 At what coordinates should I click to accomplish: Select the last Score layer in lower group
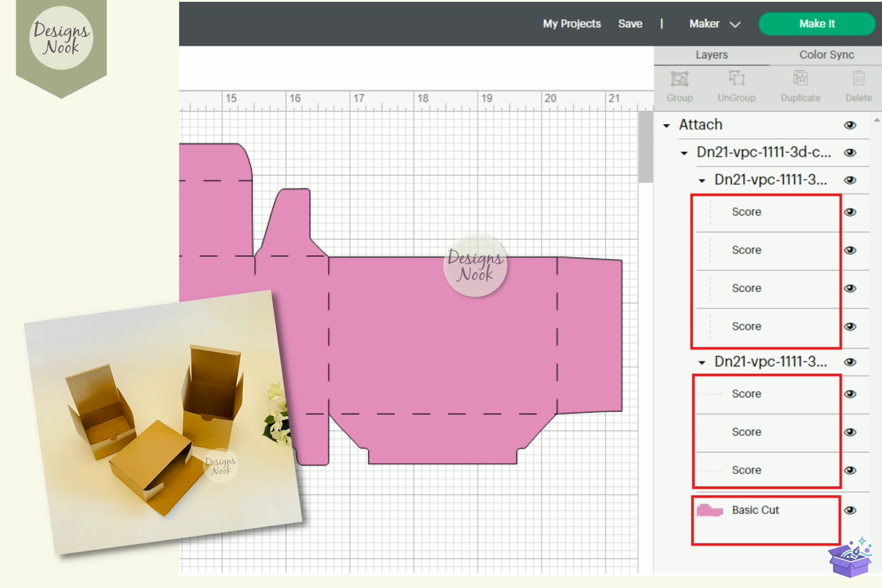point(746,470)
